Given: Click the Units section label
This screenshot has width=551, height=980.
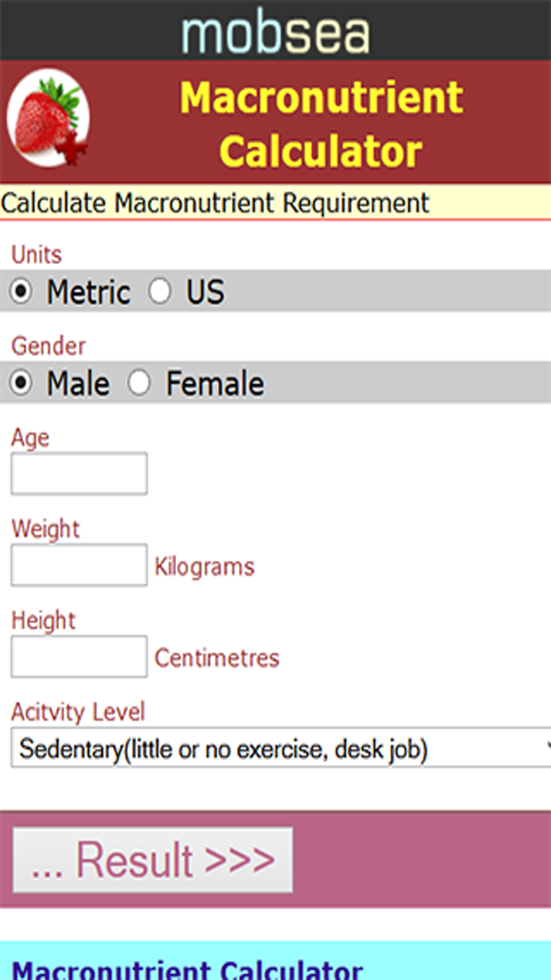Looking at the screenshot, I should click(x=35, y=254).
